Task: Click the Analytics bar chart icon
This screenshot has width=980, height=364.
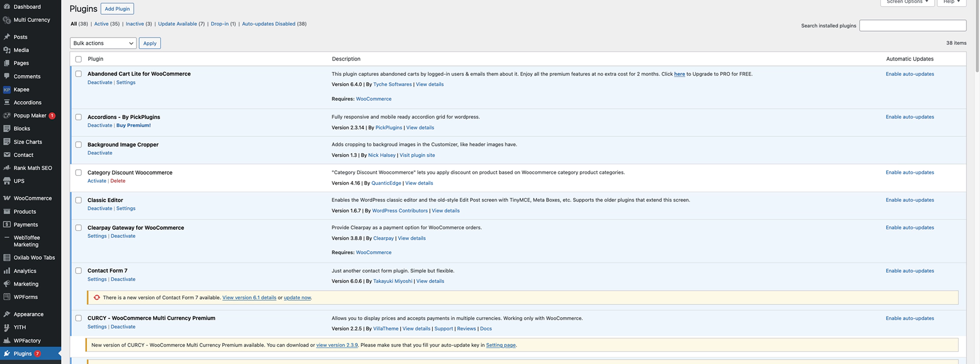Action: [x=7, y=271]
